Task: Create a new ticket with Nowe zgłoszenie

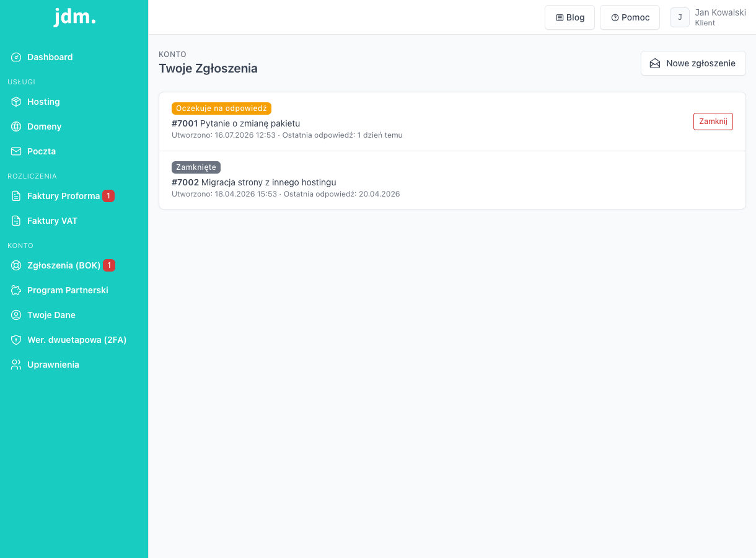Action: tap(693, 63)
